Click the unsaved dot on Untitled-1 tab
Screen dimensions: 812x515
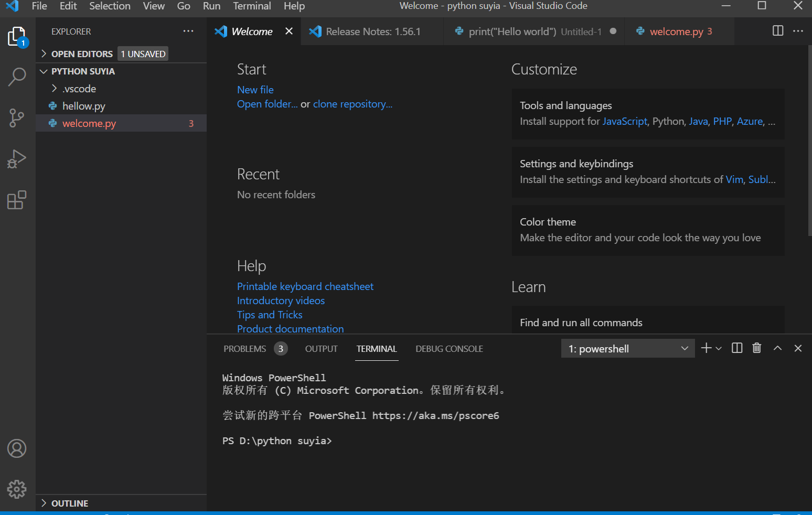pyautogui.click(x=613, y=31)
